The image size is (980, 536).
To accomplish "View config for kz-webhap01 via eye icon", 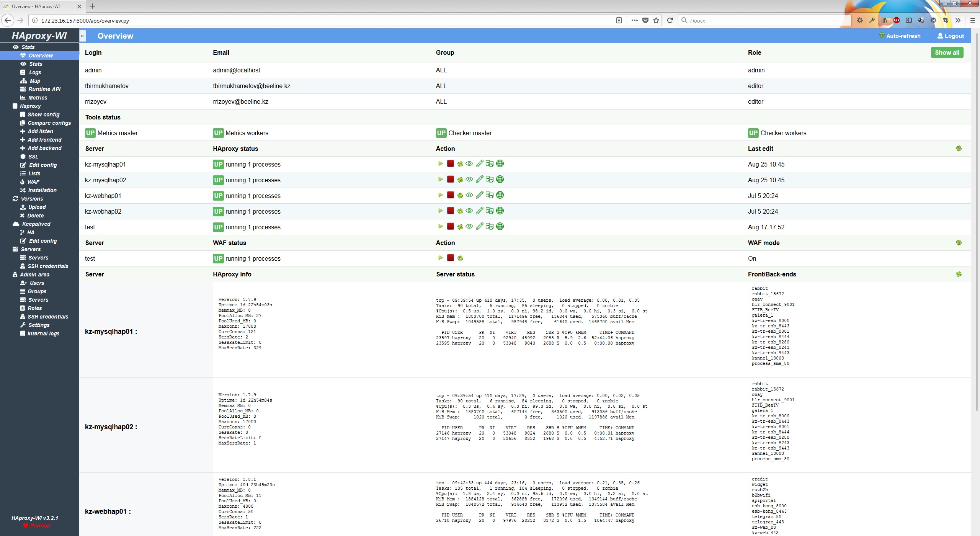I will click(469, 195).
